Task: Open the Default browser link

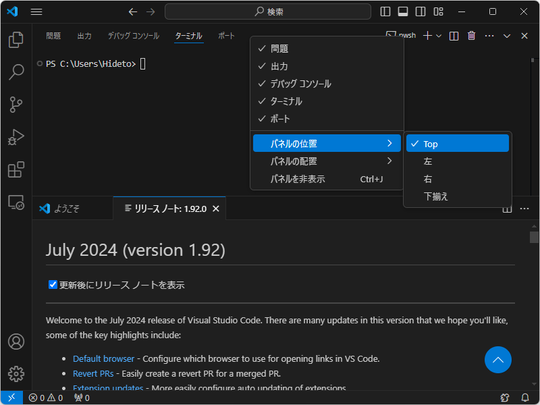Action: coord(103,359)
